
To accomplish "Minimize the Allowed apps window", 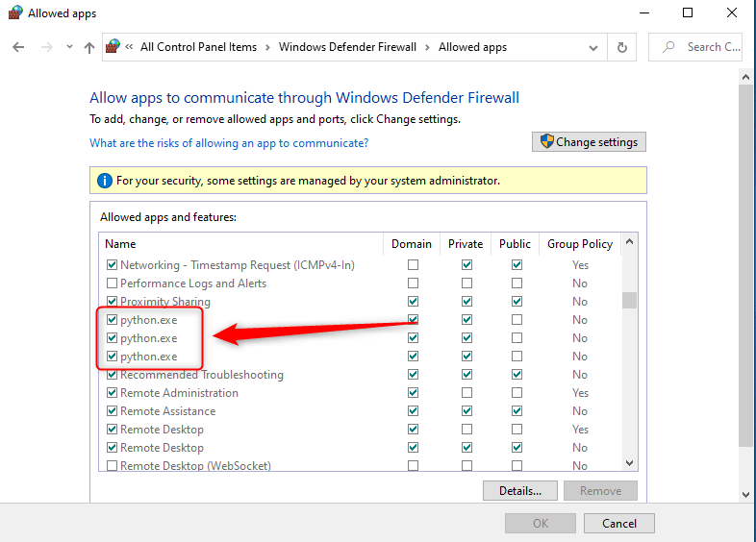I will click(644, 13).
